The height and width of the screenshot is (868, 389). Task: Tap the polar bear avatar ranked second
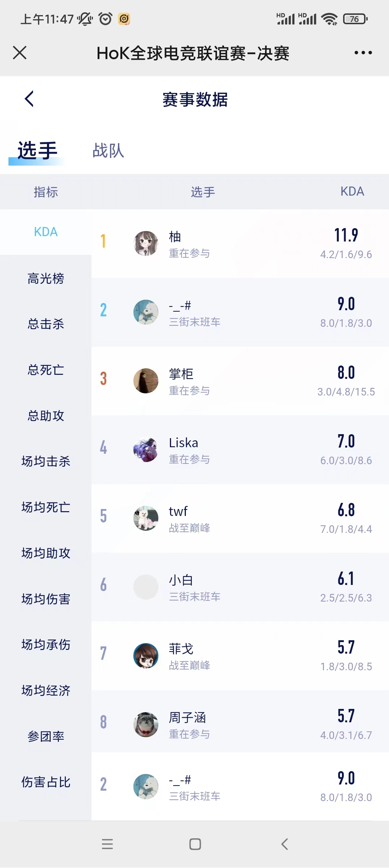pyautogui.click(x=146, y=312)
